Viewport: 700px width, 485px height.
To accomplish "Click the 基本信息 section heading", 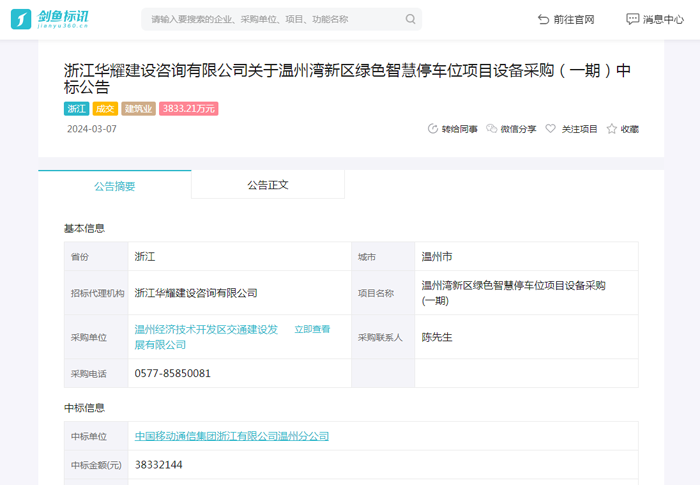I will (x=84, y=229).
